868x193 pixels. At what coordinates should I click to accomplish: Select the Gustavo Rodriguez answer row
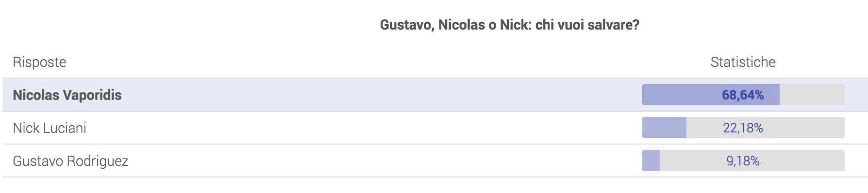[435, 161]
